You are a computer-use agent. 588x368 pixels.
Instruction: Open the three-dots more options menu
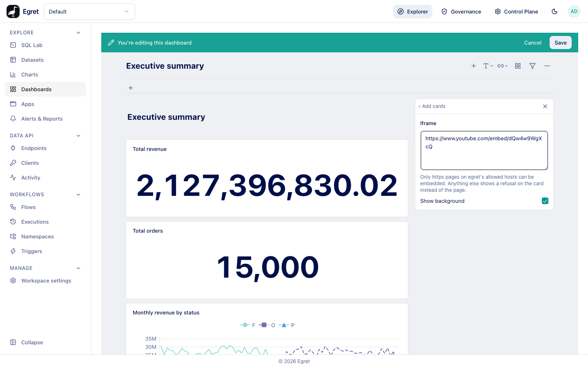[x=547, y=66]
